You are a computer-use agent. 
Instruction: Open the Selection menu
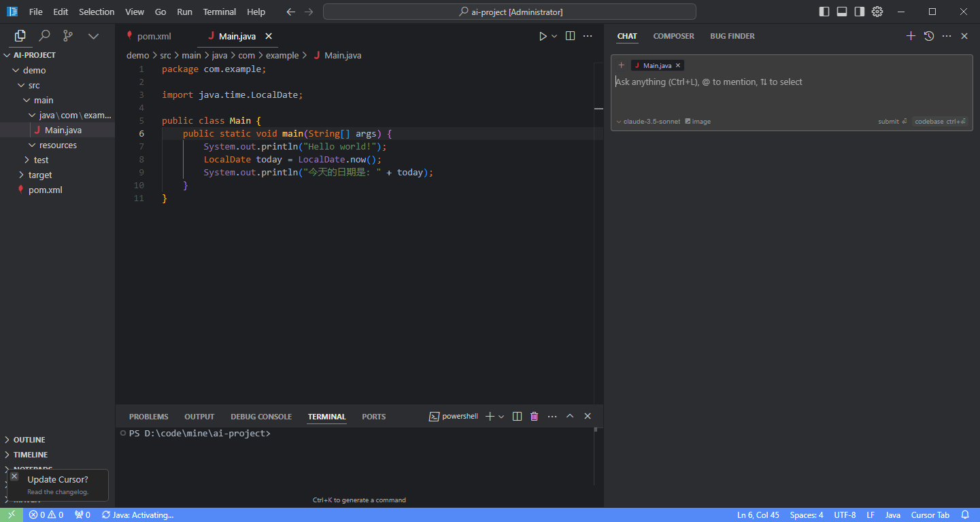click(x=97, y=12)
